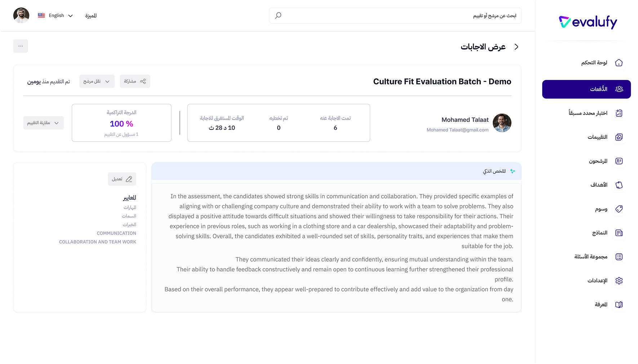The width and height of the screenshot is (638, 364).
Task: Click the AI sparkle icon on الملخص الذكي
Action: (513, 172)
